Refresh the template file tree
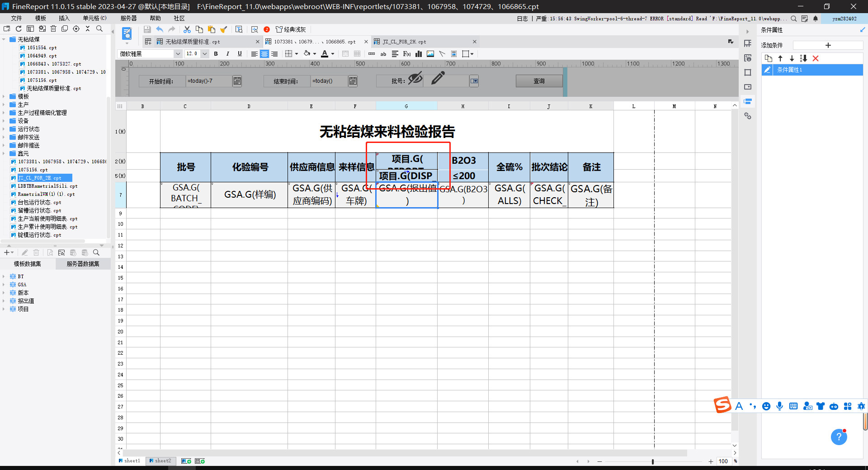Image resolution: width=868 pixels, height=470 pixels. click(x=19, y=29)
